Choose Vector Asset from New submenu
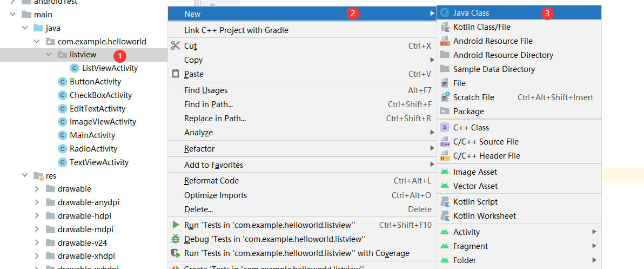Screen dimensions: 644x269 (475, 186)
